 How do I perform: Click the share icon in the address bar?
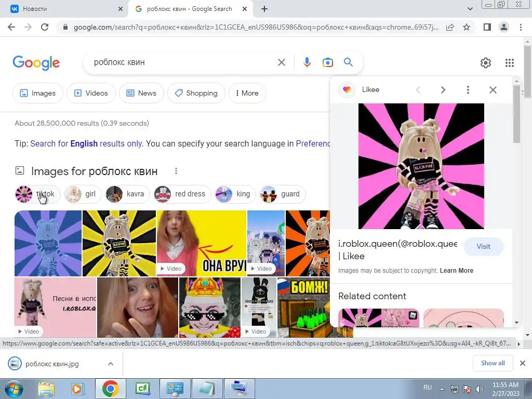tap(450, 27)
